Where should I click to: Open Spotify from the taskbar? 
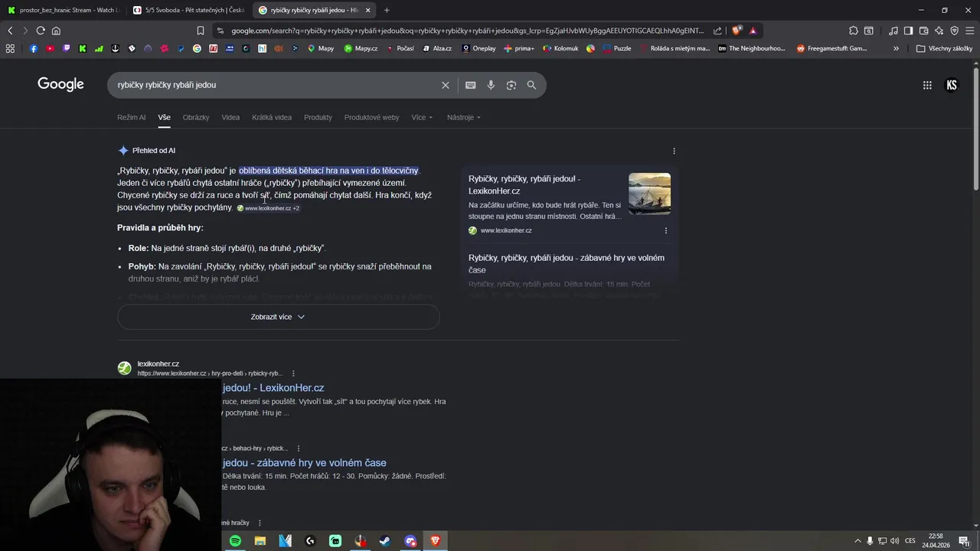(x=235, y=541)
